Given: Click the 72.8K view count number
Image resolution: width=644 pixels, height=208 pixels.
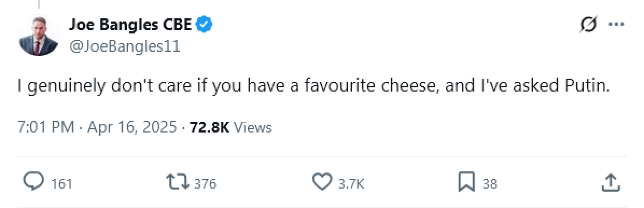Looking at the screenshot, I should pyautogui.click(x=209, y=127).
